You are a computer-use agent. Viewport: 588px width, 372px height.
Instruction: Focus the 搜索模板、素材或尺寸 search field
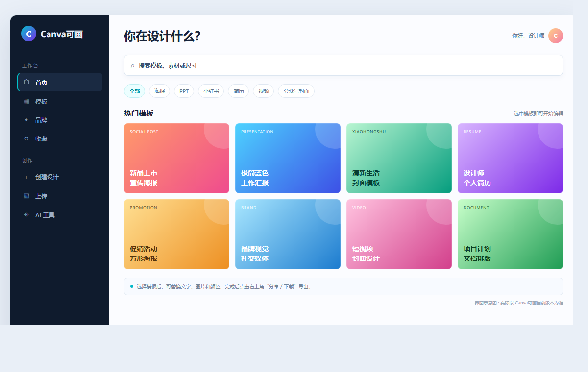tap(343, 65)
